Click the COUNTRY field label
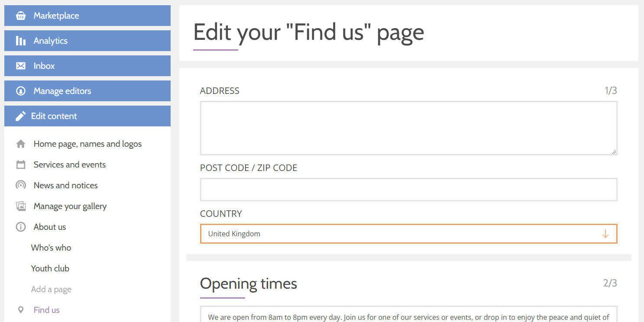The width and height of the screenshot is (644, 322). (221, 214)
